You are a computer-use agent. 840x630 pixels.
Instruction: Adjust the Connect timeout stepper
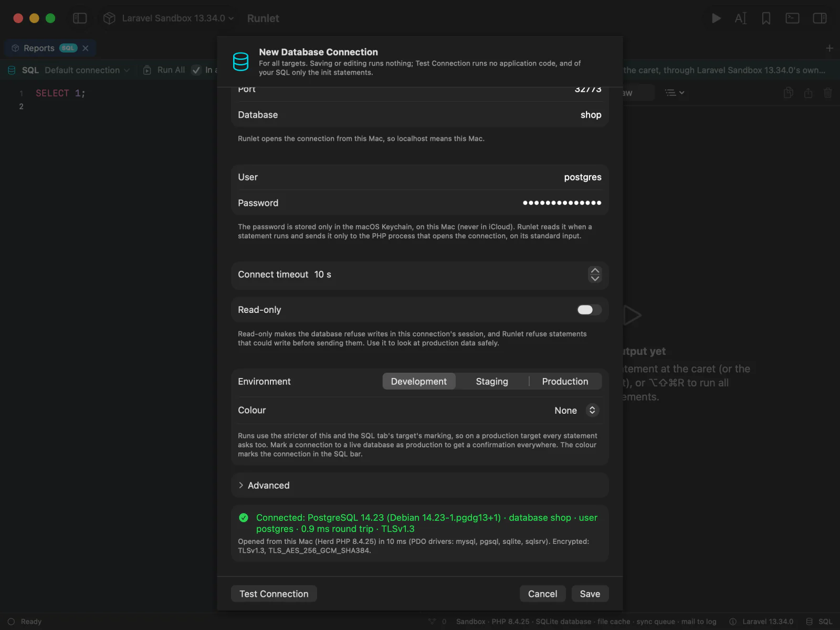click(595, 275)
